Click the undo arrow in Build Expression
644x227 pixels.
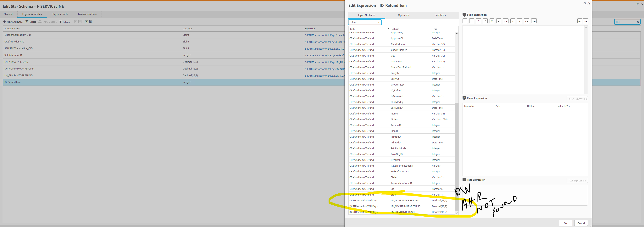click(x=580, y=21)
